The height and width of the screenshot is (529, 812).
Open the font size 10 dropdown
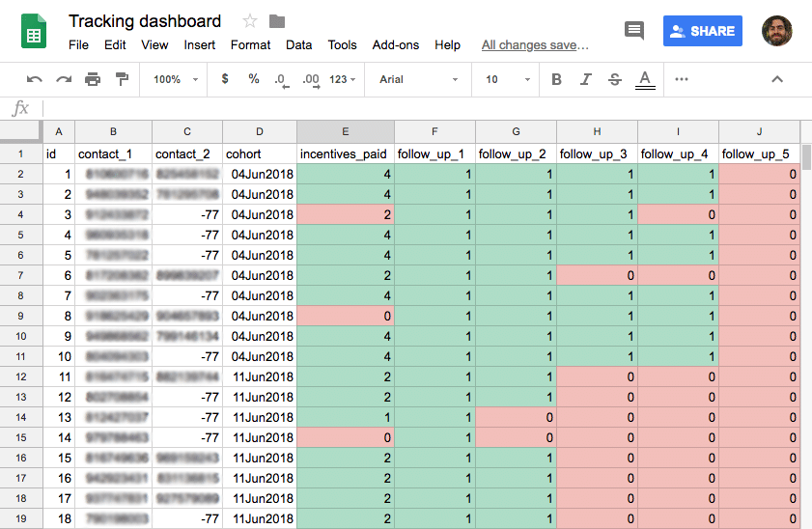tap(508, 79)
